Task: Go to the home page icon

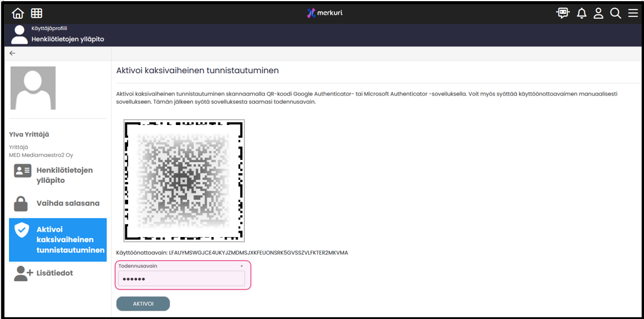Action: [x=18, y=13]
